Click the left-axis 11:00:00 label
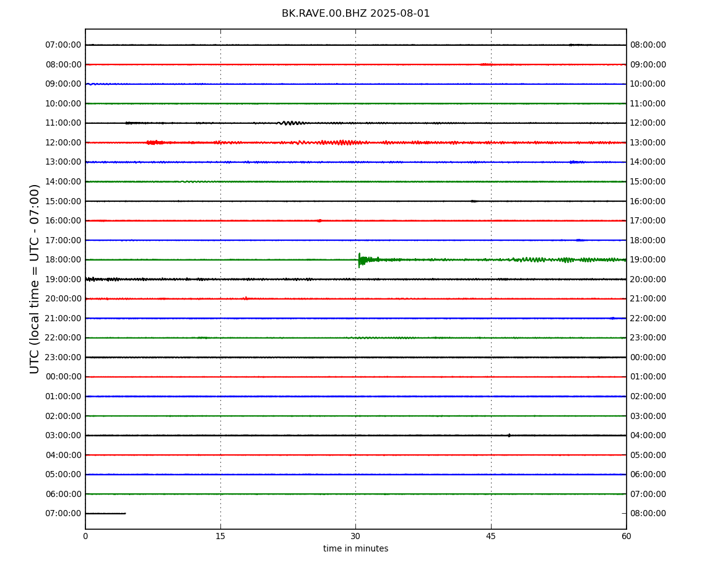712x588 pixels. click(64, 123)
